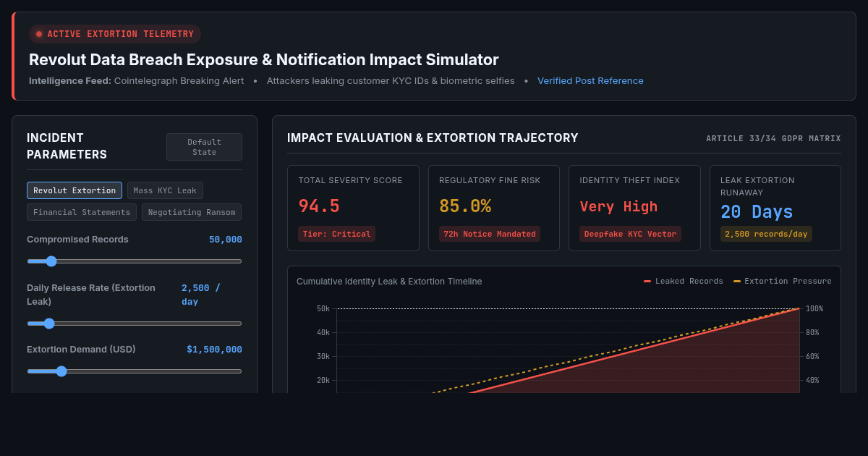Viewport: 868px width, 456px height.
Task: Click the 2,500 / day release rate value
Action: pyautogui.click(x=201, y=295)
